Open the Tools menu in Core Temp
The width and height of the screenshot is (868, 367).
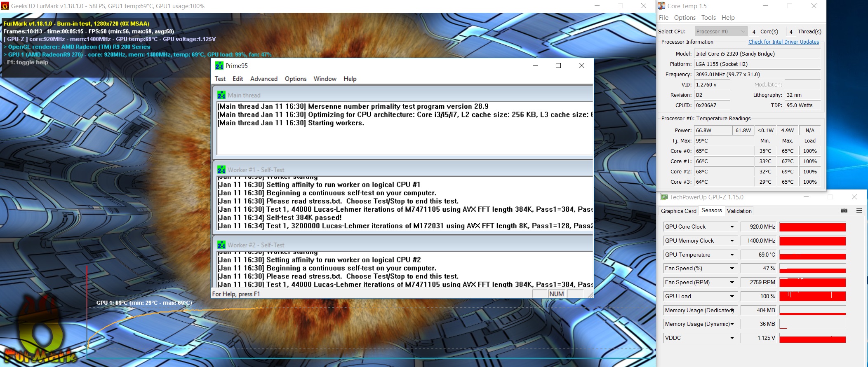click(x=708, y=18)
